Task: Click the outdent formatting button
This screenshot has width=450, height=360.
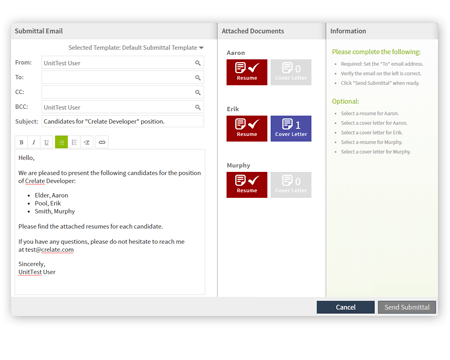Action: pyautogui.click(x=87, y=142)
